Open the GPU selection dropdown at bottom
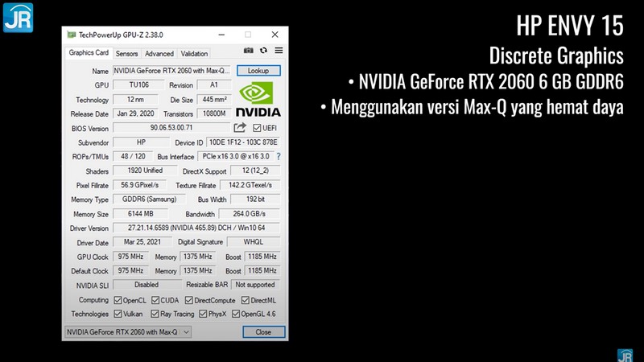Screen dimensions: 644x362 (128, 331)
